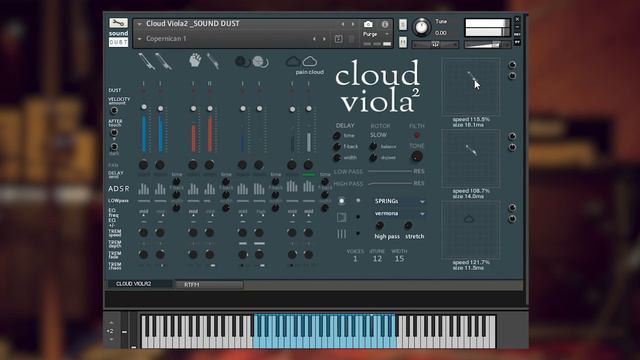640x360 pixels.
Task: Click the DELAY time knob
Action: 337,136
